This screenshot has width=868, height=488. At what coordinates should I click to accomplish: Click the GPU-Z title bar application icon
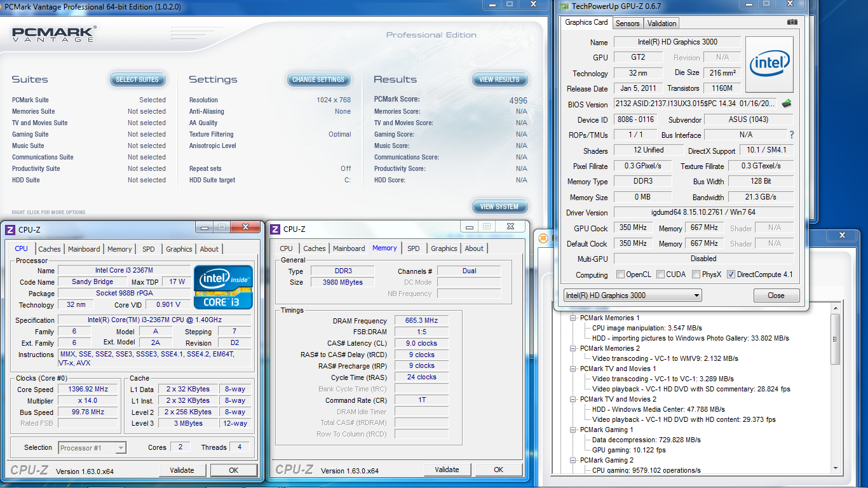click(x=564, y=6)
